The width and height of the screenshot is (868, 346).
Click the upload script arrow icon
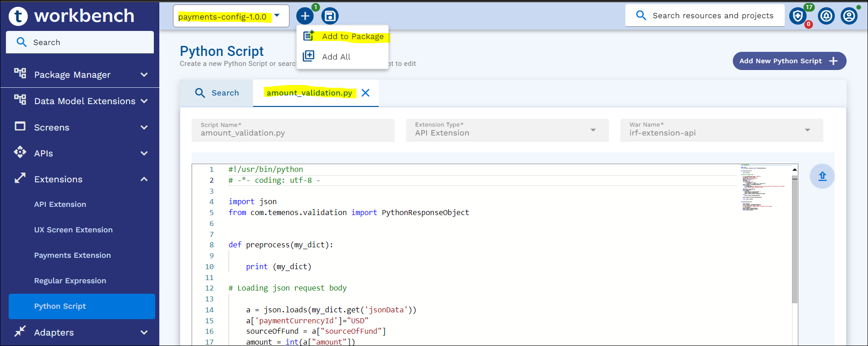(x=822, y=176)
